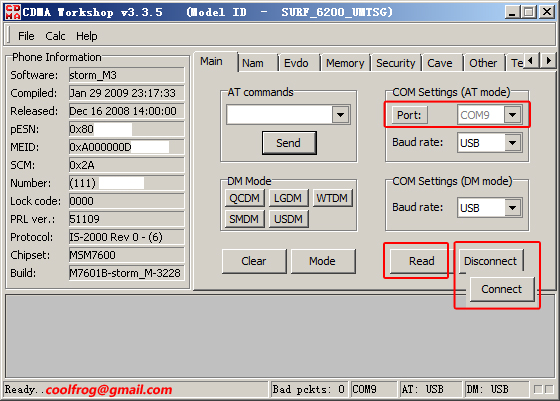Image resolution: width=560 pixels, height=401 pixels.
Task: Select USDM mode
Action: click(x=288, y=219)
